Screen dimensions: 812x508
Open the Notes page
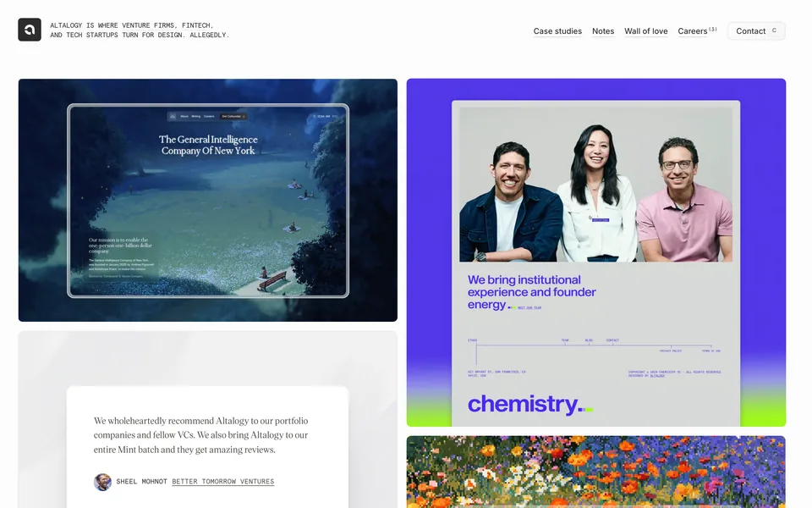(603, 31)
